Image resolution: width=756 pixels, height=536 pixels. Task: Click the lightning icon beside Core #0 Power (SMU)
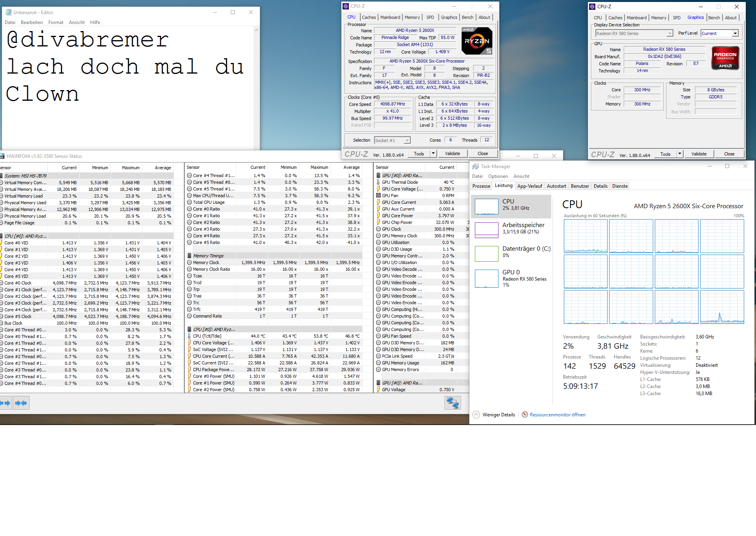pos(189,376)
